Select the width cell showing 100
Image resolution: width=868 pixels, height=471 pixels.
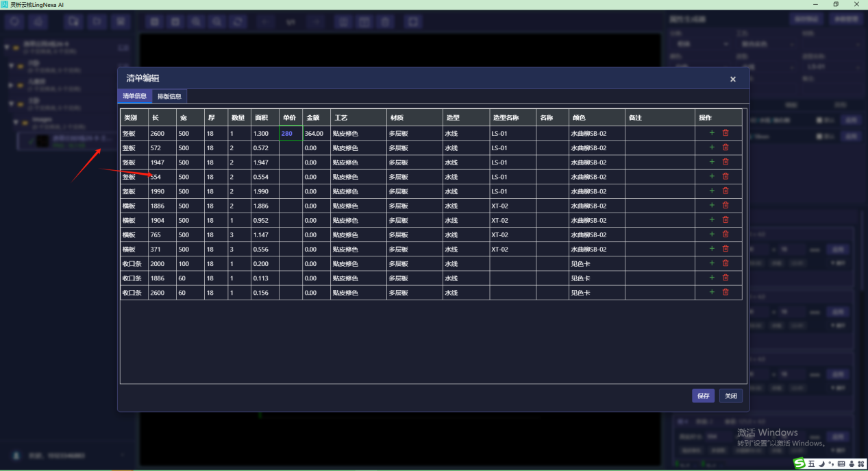(x=190, y=263)
